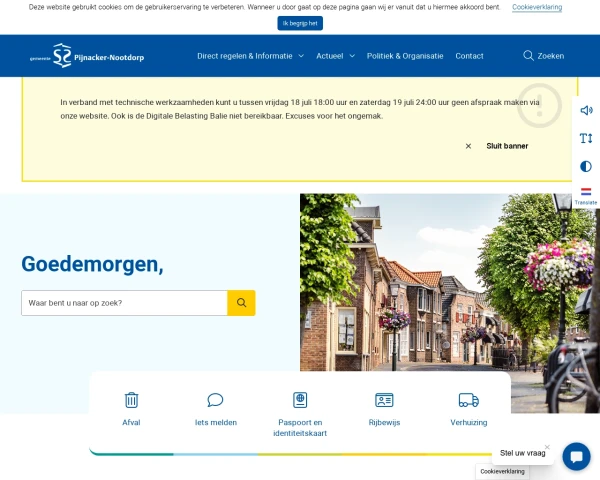Open Paspoort en identiteitskaart link
This screenshot has height=480, width=600.
click(x=300, y=428)
